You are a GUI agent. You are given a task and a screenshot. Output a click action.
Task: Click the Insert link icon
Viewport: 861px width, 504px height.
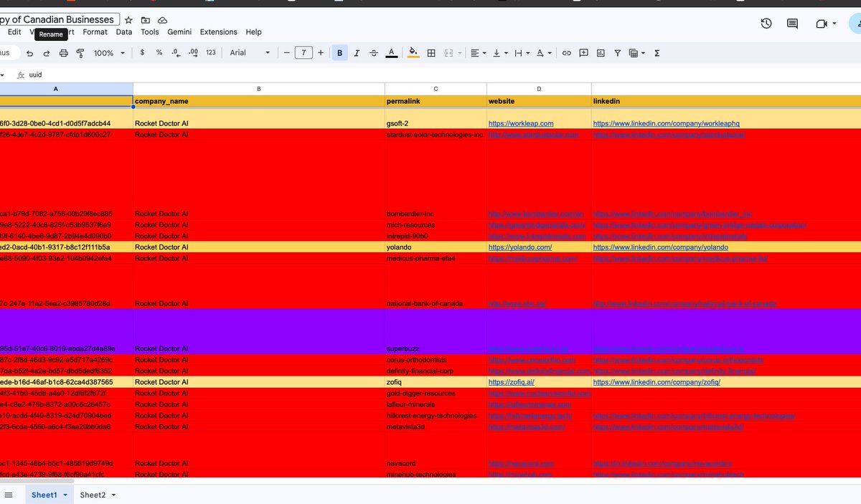(x=567, y=53)
